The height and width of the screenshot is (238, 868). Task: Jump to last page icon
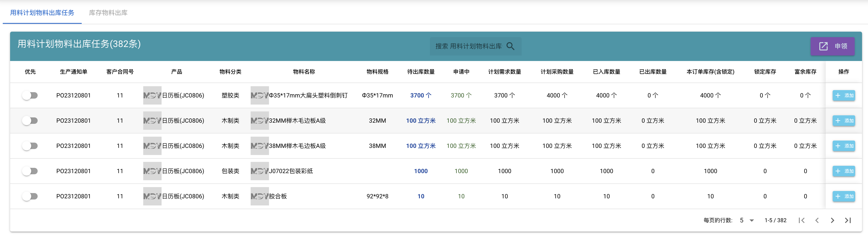click(x=848, y=220)
